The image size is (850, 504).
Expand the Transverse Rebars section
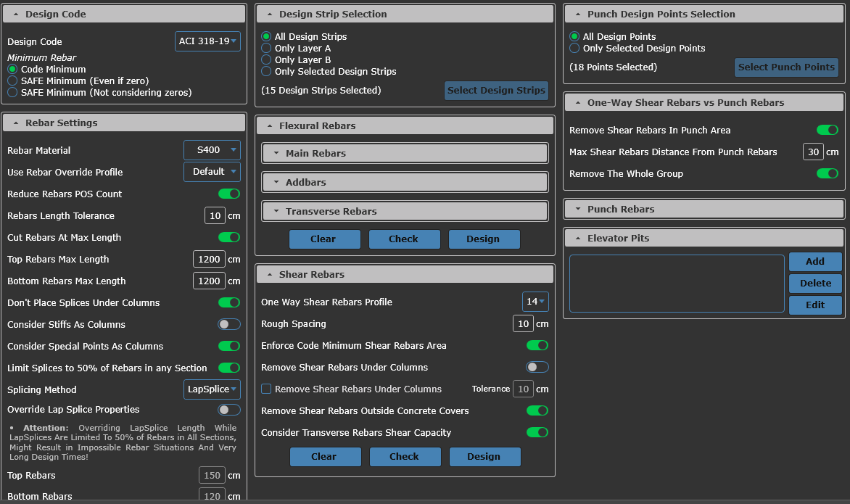tap(405, 211)
